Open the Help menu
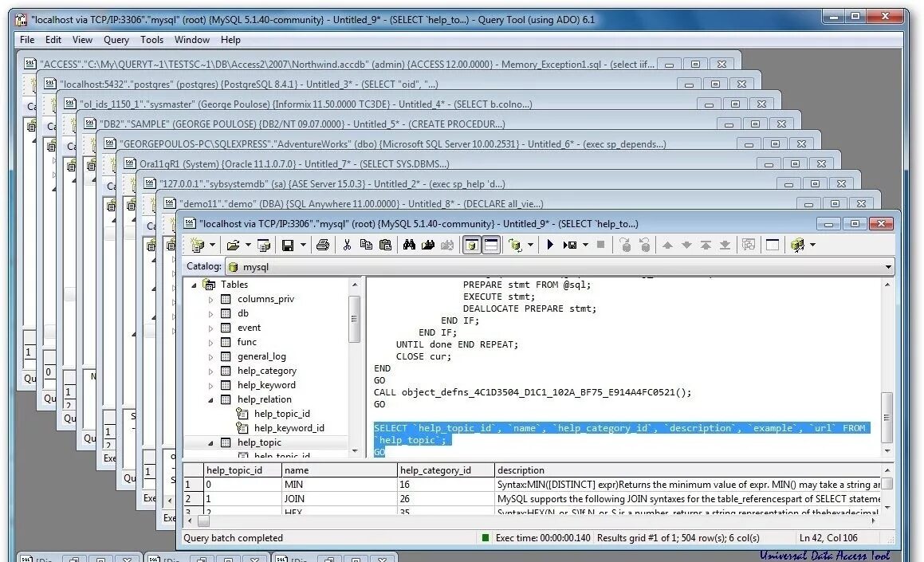924x562 pixels. [230, 40]
